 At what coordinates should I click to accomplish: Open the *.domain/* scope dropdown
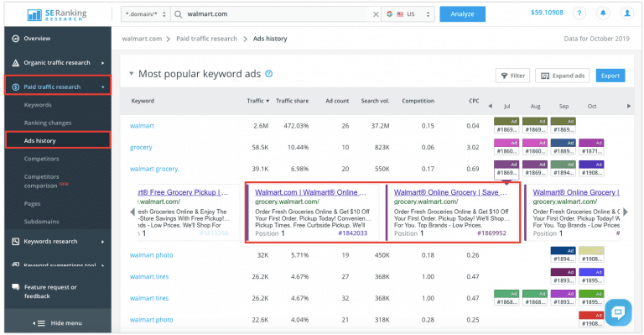point(145,14)
